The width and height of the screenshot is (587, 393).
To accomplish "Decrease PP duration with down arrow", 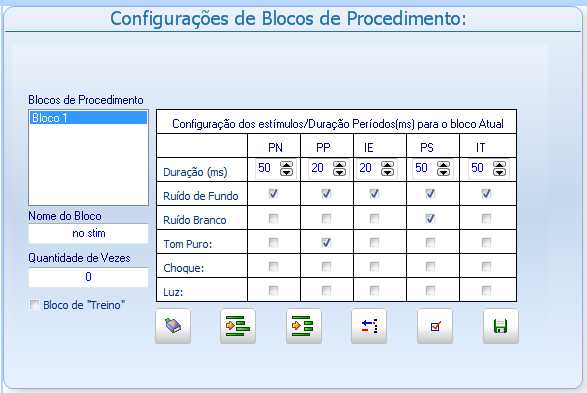I will pos(340,172).
